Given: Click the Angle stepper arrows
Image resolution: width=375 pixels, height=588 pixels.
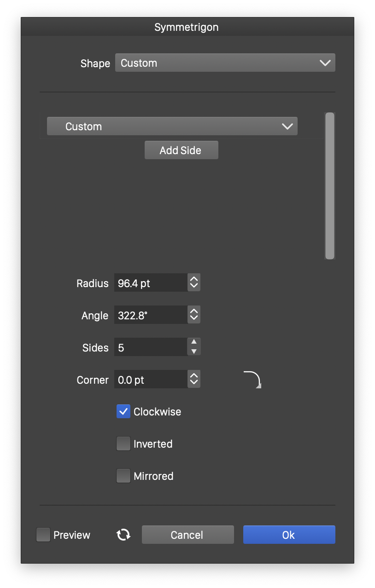Looking at the screenshot, I should [x=194, y=315].
